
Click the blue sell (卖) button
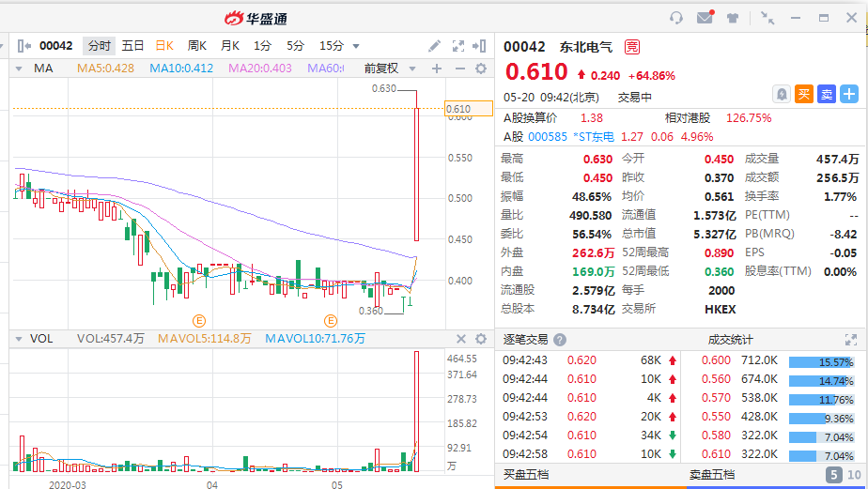(827, 94)
